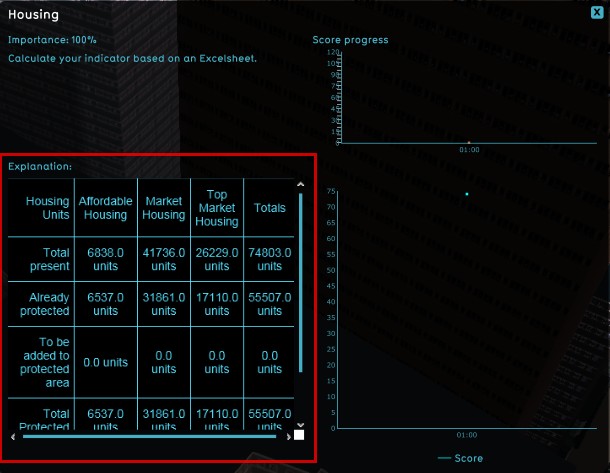Screen dimensions: 610x473
Task: Click the Affordable Housing column header
Action: tap(105, 208)
